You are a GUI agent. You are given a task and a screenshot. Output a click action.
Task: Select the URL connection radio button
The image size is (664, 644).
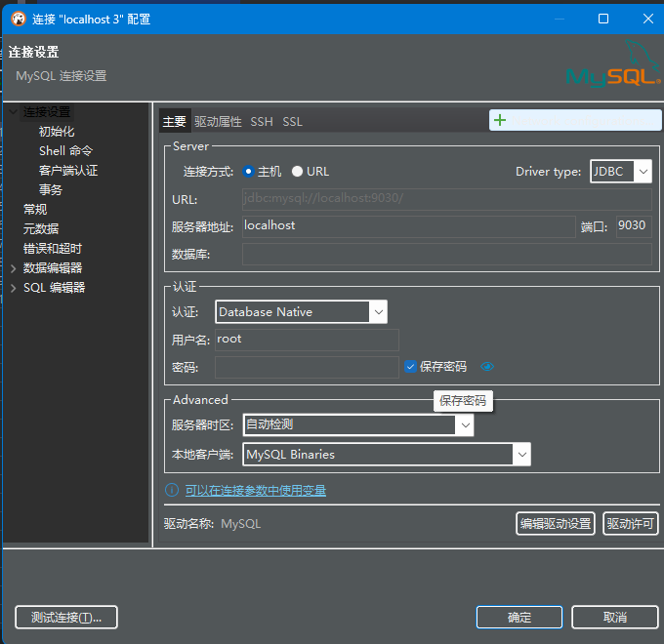(x=297, y=172)
